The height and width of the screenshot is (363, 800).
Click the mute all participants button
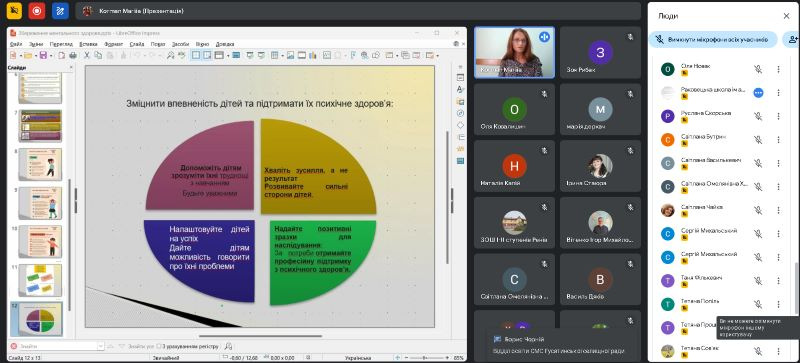[713, 39]
